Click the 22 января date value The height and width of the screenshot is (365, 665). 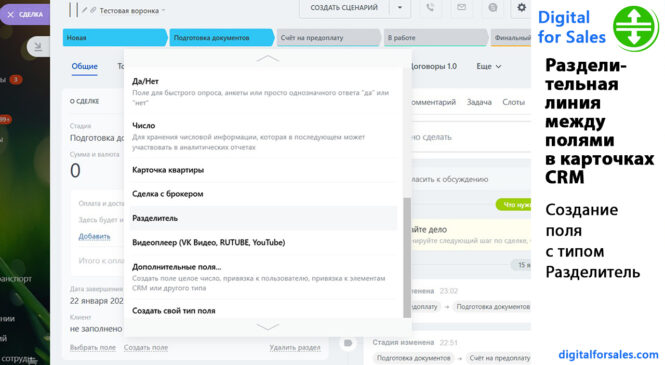97,301
